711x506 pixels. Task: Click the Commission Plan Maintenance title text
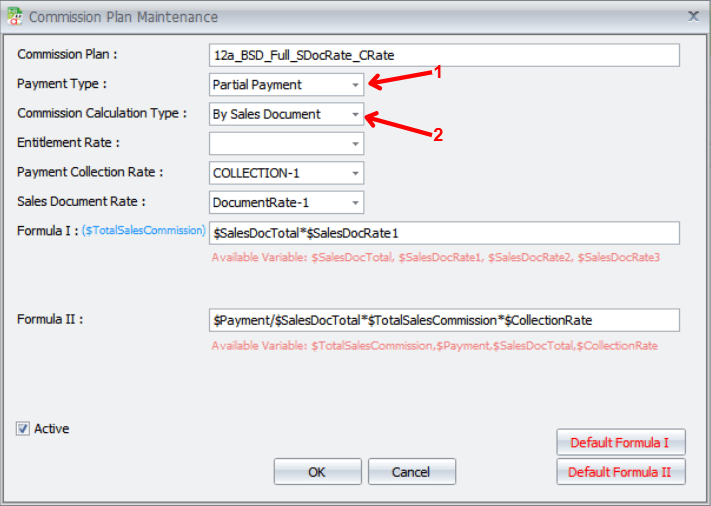click(123, 17)
